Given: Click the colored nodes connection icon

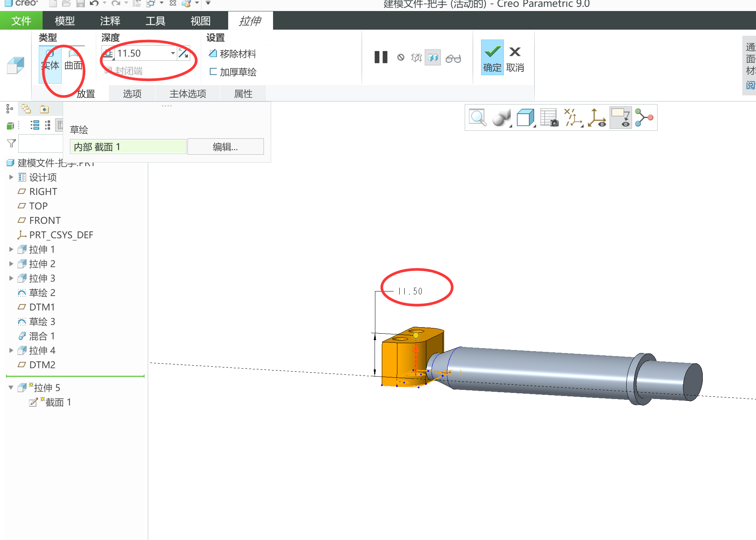Looking at the screenshot, I should [x=644, y=118].
